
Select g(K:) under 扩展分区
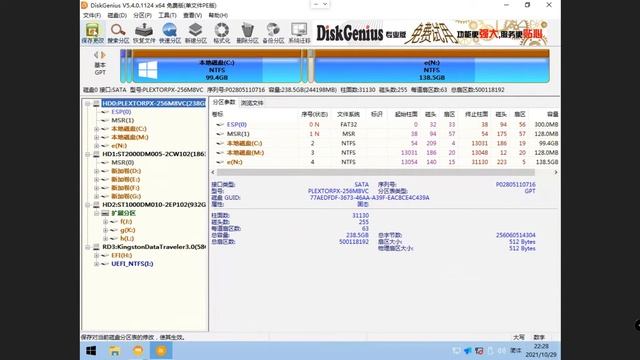point(128,230)
